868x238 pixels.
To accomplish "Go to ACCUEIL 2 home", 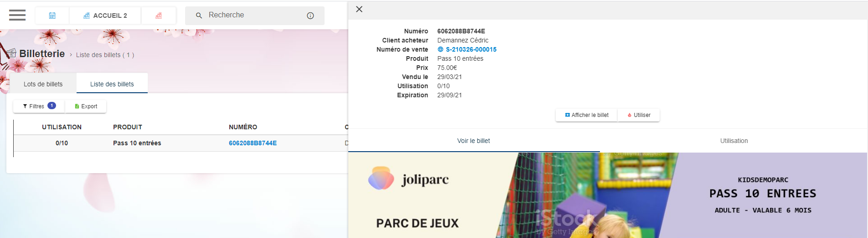I will (x=105, y=16).
